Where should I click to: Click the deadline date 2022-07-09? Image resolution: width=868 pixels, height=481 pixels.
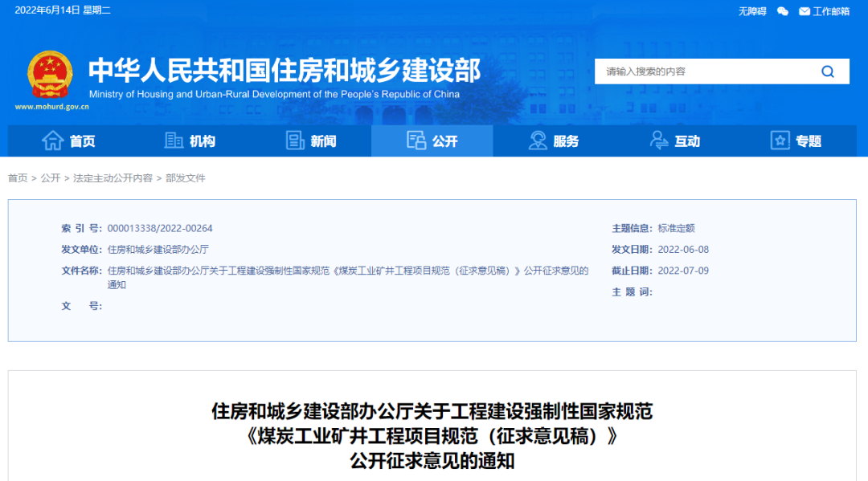pyautogui.click(x=683, y=271)
